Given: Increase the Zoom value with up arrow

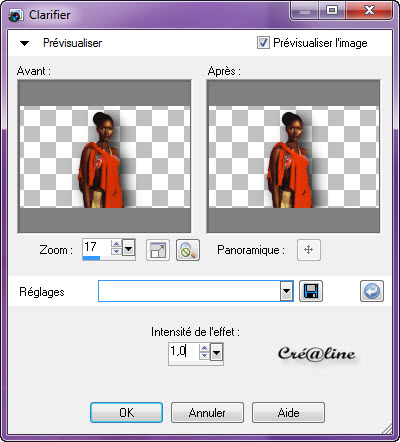Looking at the screenshot, I should tap(116, 244).
